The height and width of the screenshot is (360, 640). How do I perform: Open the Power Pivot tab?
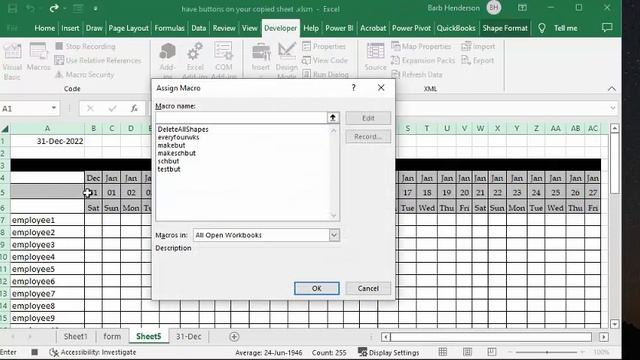click(x=411, y=28)
